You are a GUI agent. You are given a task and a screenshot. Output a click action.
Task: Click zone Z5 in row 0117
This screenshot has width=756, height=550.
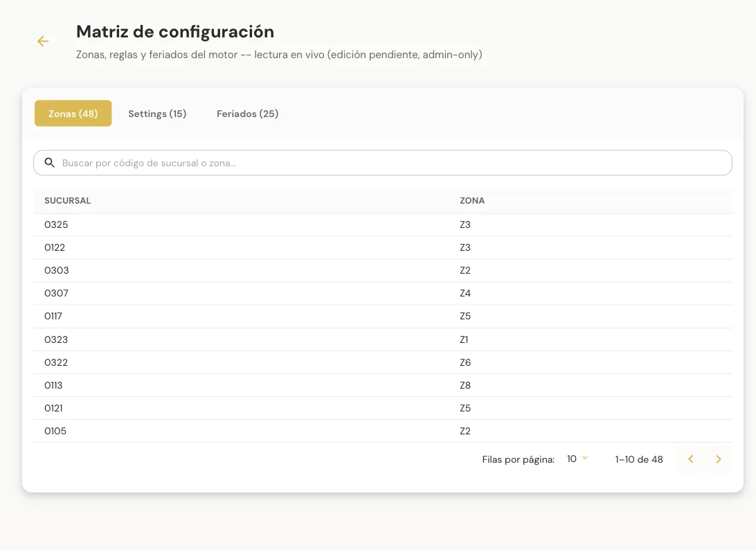pos(465,316)
